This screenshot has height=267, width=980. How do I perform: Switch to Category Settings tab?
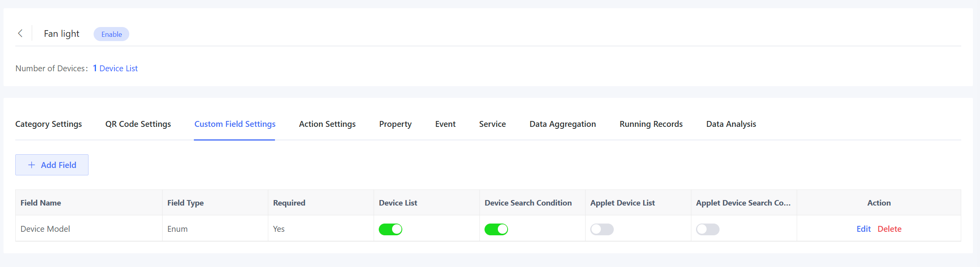tap(49, 124)
